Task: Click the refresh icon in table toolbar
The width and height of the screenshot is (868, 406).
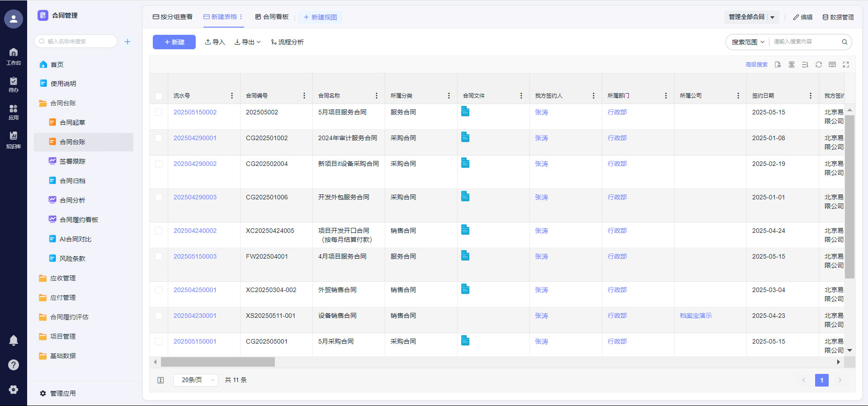Action: (x=818, y=65)
